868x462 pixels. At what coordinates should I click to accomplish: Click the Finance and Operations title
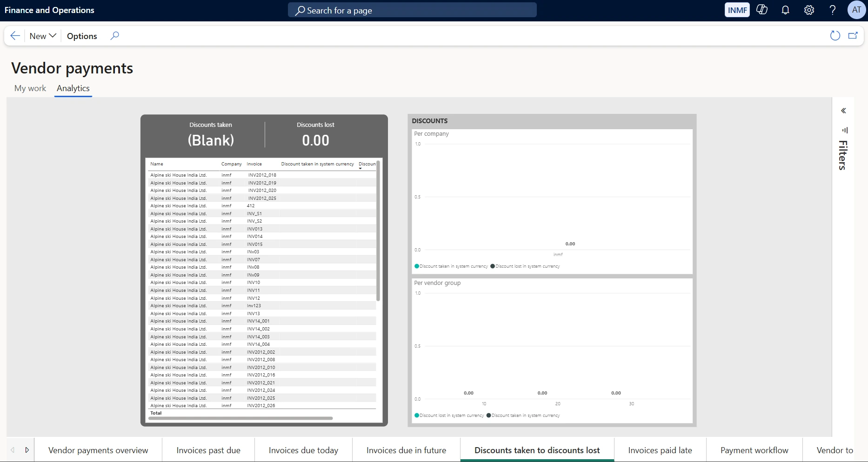[49, 10]
